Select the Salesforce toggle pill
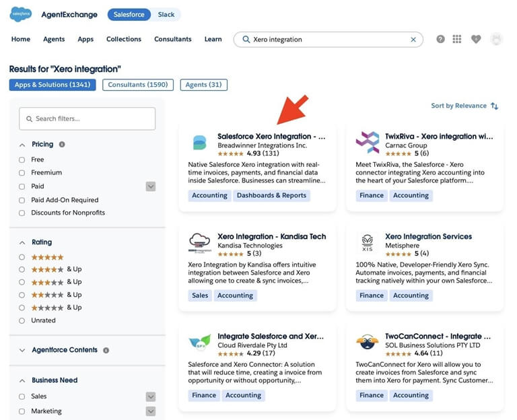 (x=129, y=15)
